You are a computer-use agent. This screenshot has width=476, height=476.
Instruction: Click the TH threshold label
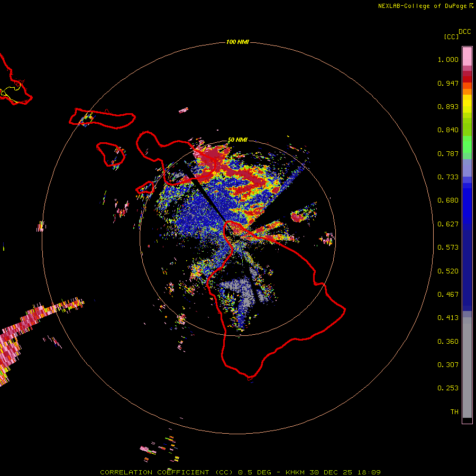(x=454, y=412)
